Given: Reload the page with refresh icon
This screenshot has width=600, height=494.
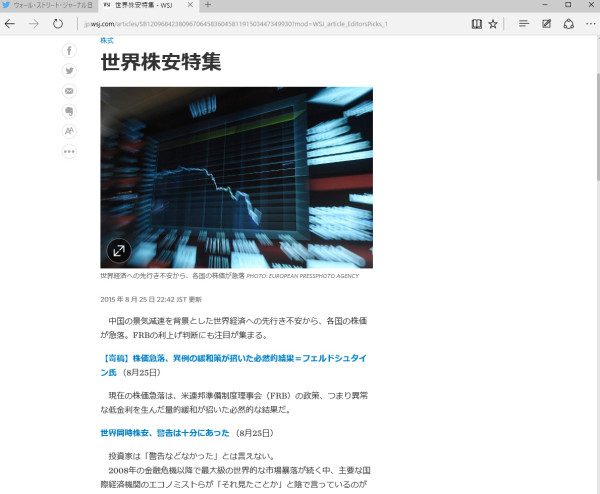Looking at the screenshot, I should point(58,24).
